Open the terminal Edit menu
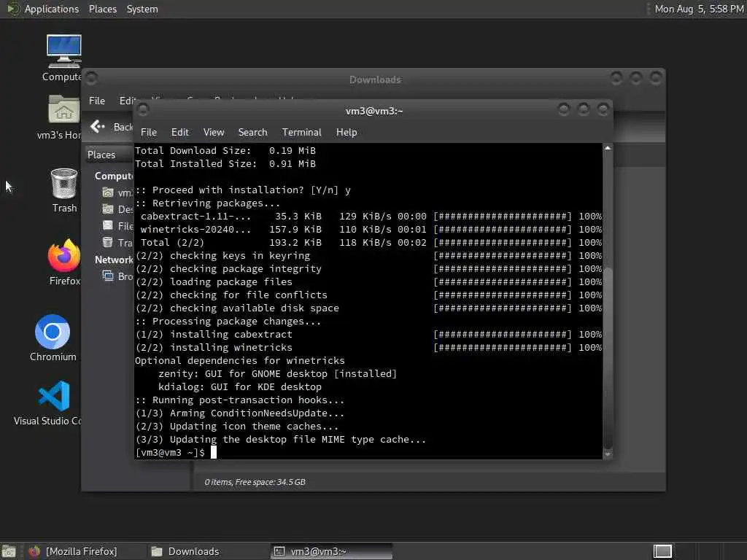Viewport: 747px width, 560px height. (179, 133)
